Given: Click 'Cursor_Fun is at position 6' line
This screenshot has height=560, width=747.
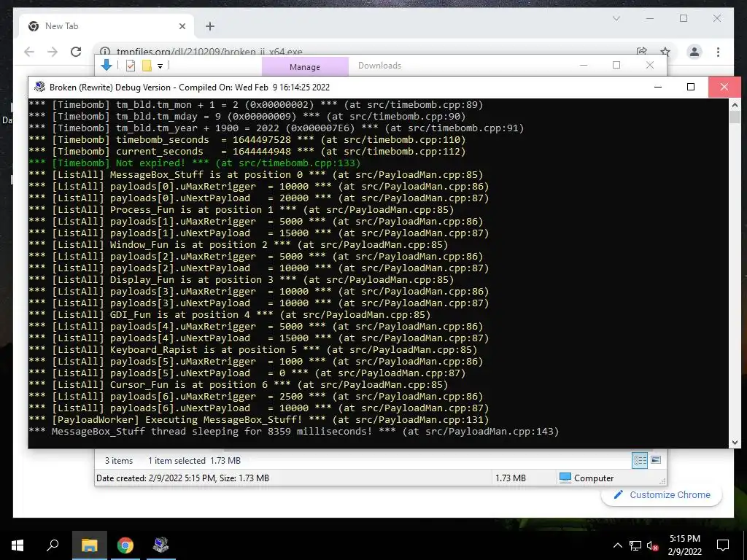Looking at the screenshot, I should pyautogui.click(x=239, y=384).
